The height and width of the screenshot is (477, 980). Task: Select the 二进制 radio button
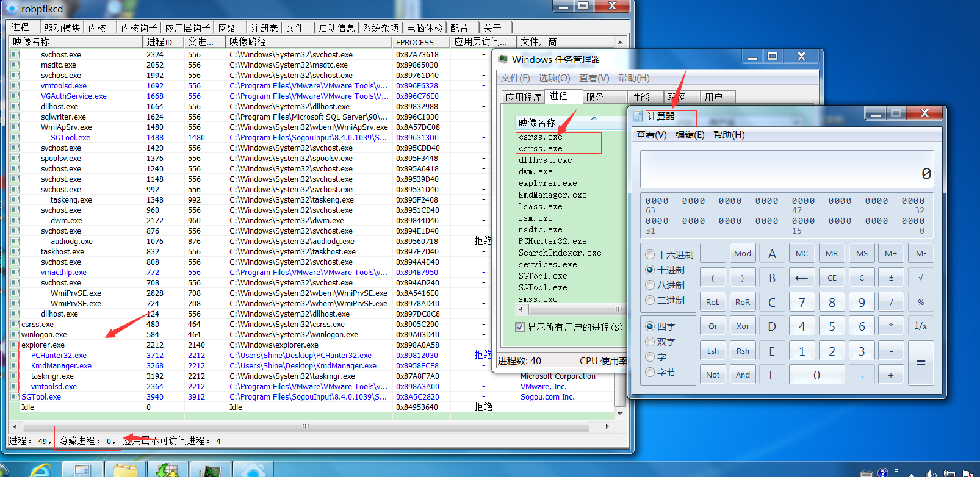pyautogui.click(x=650, y=300)
